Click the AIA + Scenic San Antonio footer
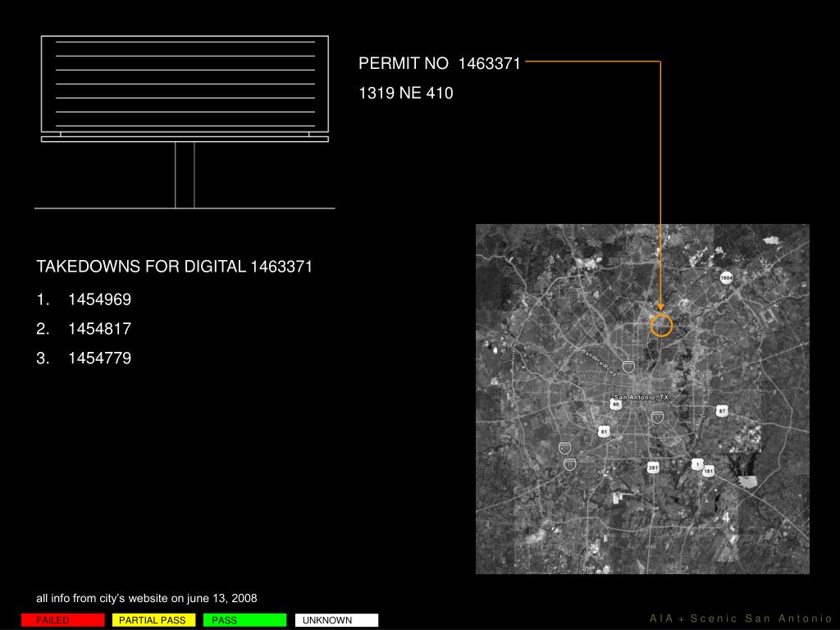The height and width of the screenshot is (630, 840). click(x=741, y=619)
